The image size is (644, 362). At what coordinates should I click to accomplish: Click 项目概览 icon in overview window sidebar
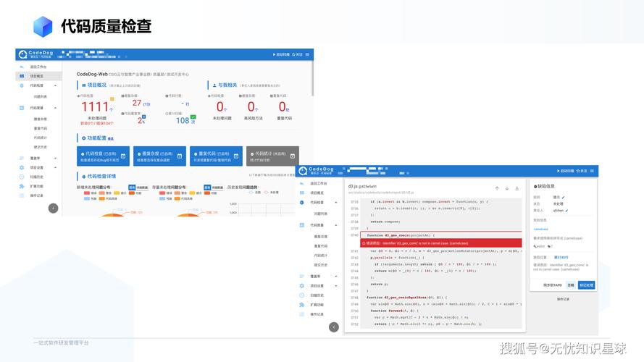click(22, 76)
